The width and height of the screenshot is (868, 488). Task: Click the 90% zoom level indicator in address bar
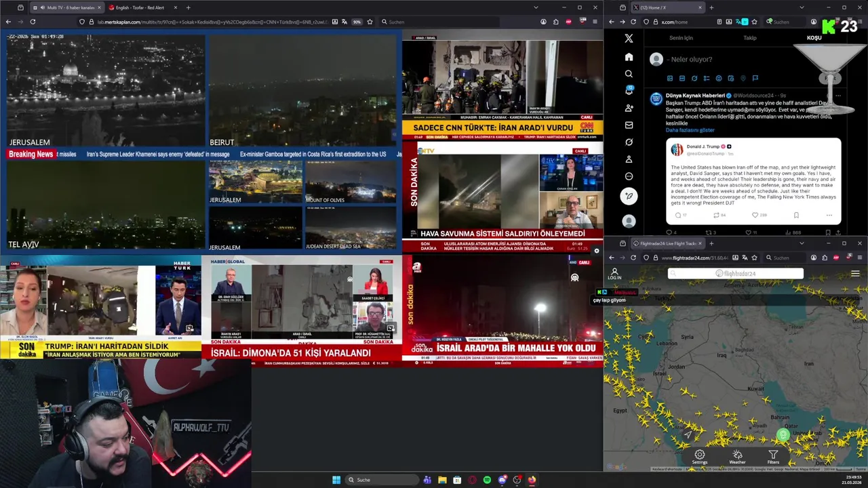[357, 22]
